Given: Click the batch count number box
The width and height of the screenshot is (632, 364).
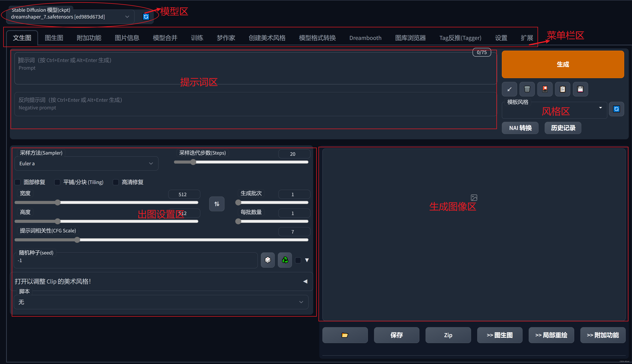Looking at the screenshot, I should 294,194.
